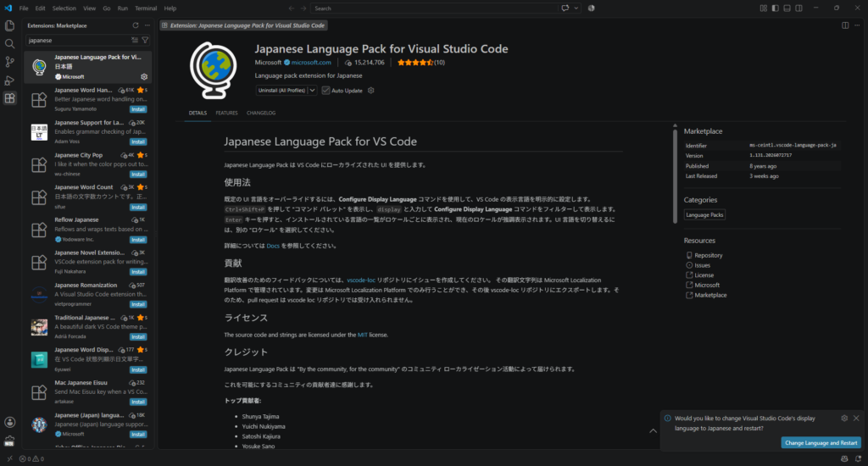Open the remote window indicator in status bar
Image resolution: width=868 pixels, height=466 pixels.
[x=9, y=459]
